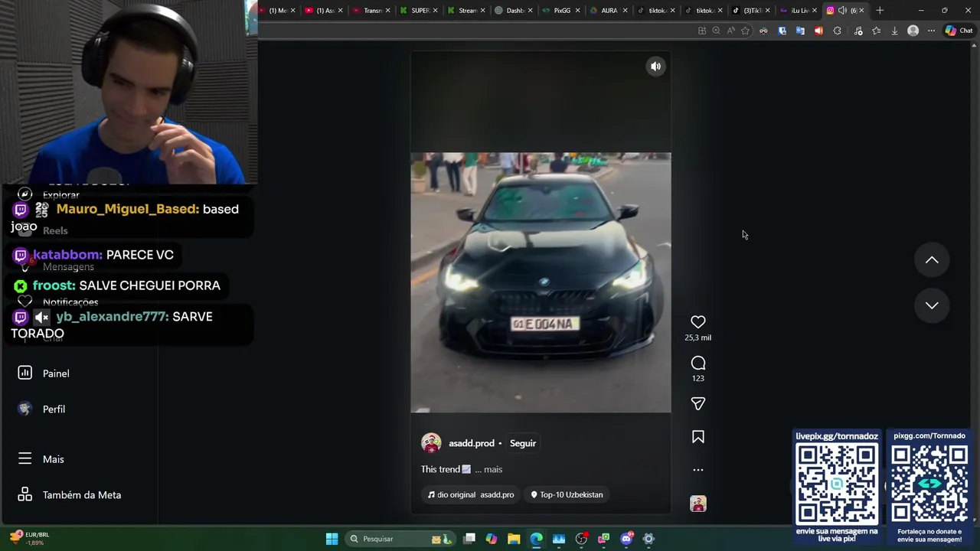980x551 pixels.
Task: Open the Settings gear in taskbar
Action: pos(648,539)
